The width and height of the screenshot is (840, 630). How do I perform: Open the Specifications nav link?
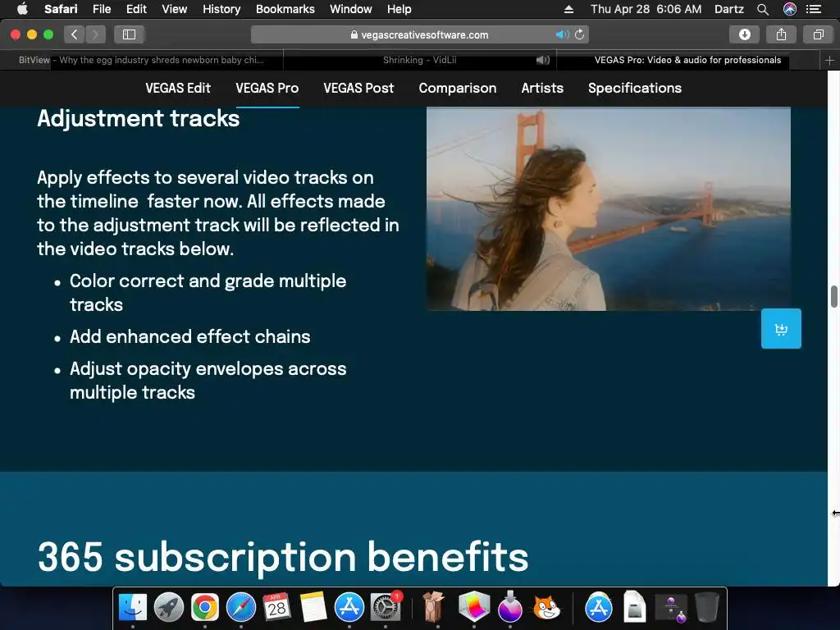tap(635, 88)
